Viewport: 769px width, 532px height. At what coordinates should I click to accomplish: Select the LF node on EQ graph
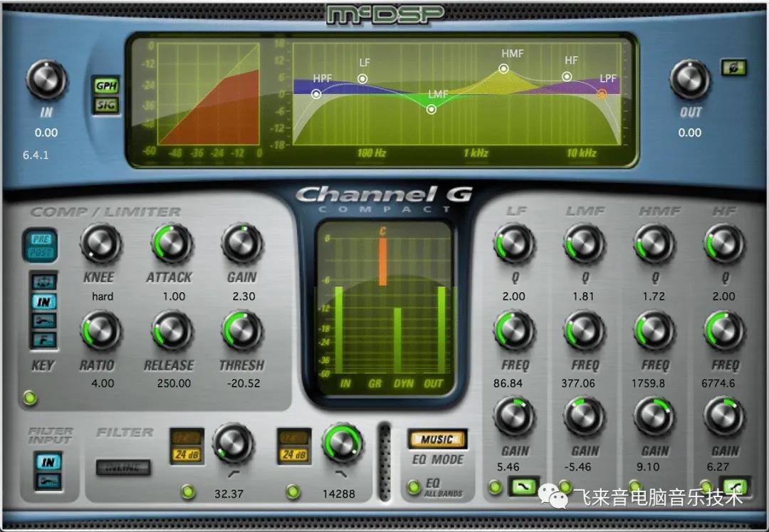[362, 78]
